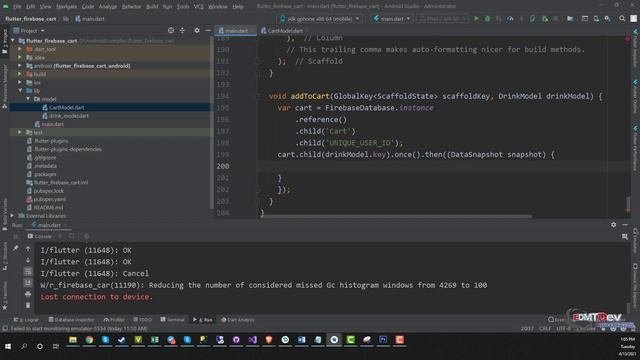Open the Profiler tool window
Image resolution: width=640 pixels, height=360 pixels.
coord(114,320)
